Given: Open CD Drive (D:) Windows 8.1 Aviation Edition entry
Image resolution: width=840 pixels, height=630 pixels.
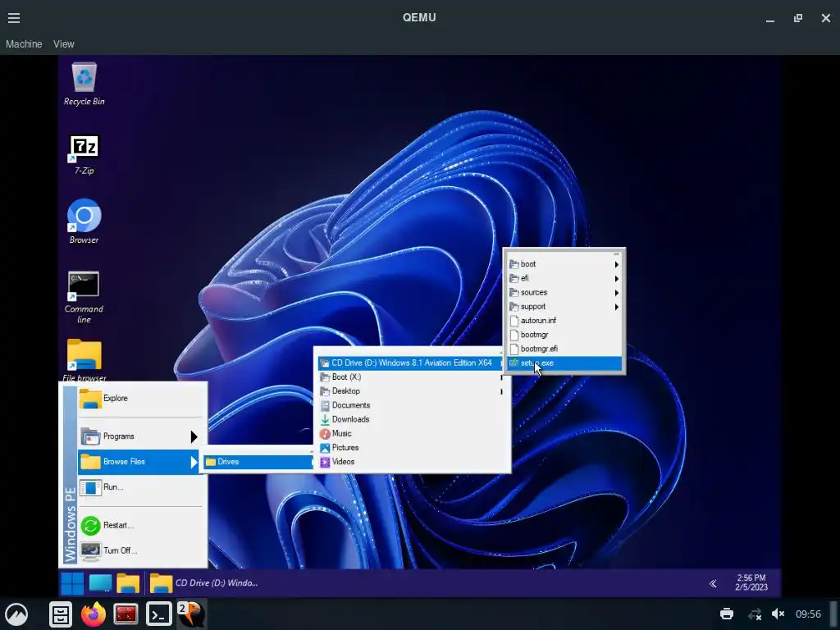Looking at the screenshot, I should (x=410, y=363).
